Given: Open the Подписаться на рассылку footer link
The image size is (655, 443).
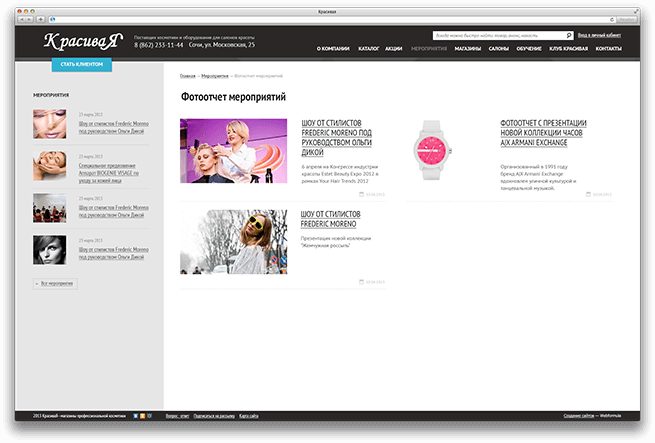Looking at the screenshot, I should click(x=214, y=416).
